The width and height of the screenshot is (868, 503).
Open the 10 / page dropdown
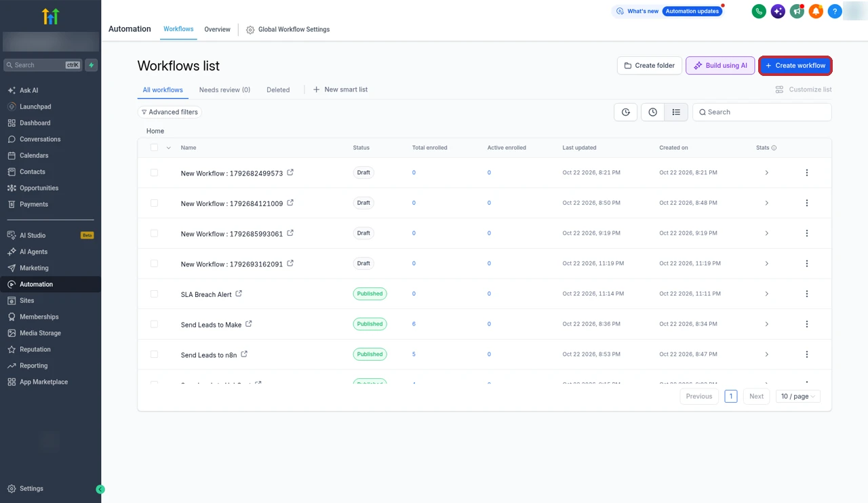[x=798, y=397]
